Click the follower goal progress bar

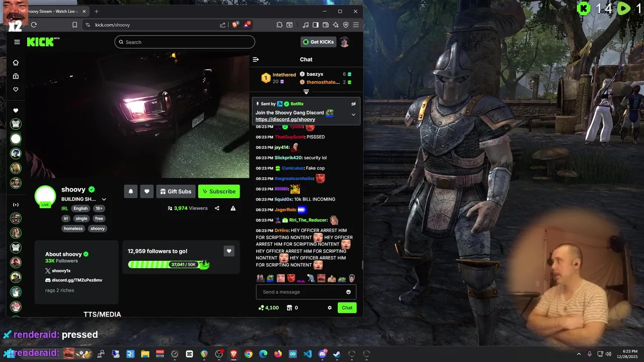point(169,264)
